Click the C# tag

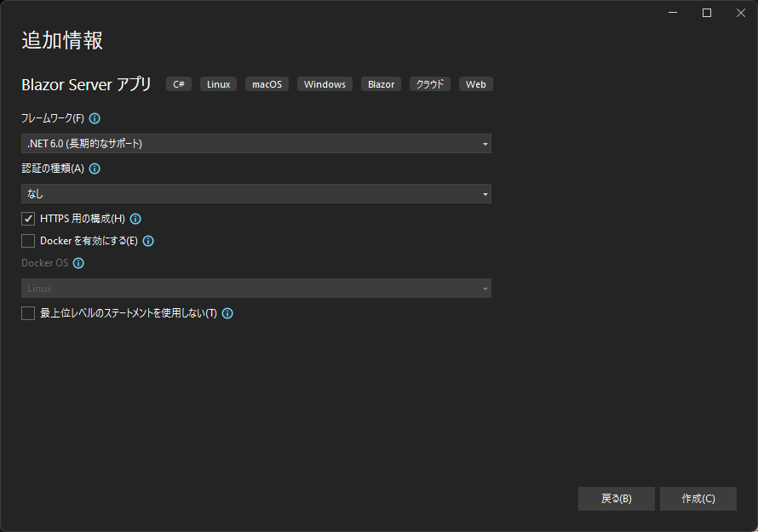pos(179,84)
